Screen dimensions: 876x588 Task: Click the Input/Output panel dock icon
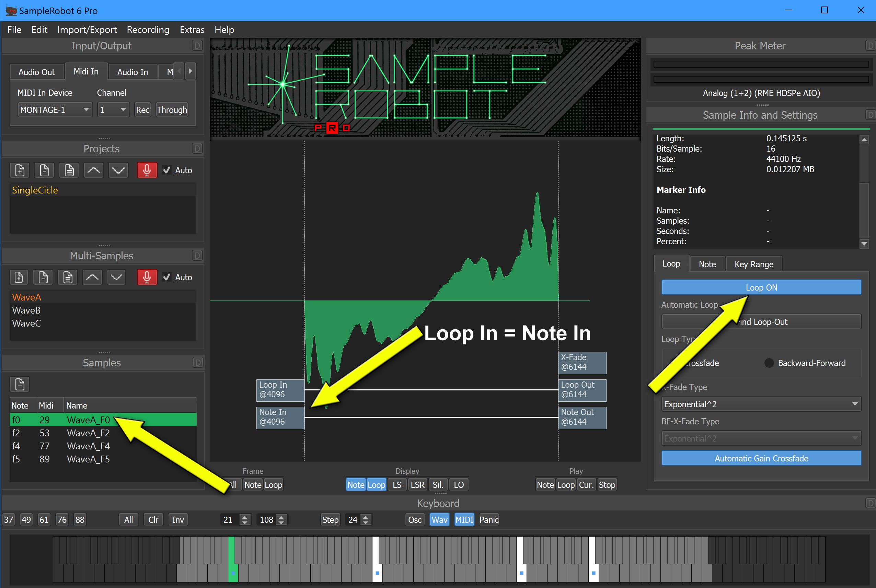pos(197,46)
